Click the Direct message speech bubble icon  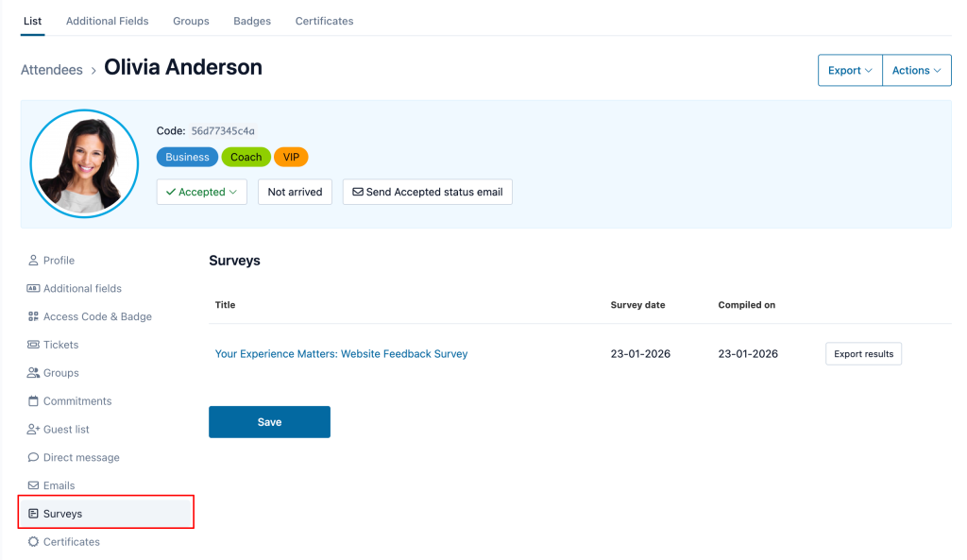[x=33, y=458]
